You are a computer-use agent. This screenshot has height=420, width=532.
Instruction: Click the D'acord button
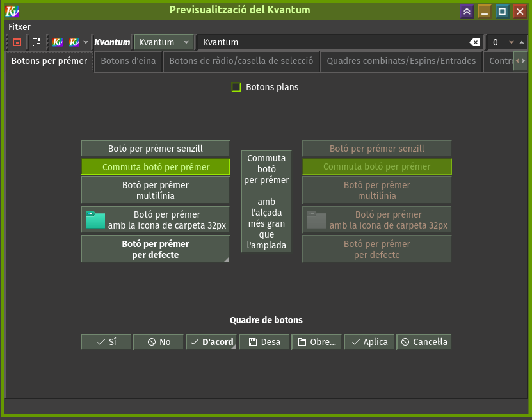tap(211, 342)
